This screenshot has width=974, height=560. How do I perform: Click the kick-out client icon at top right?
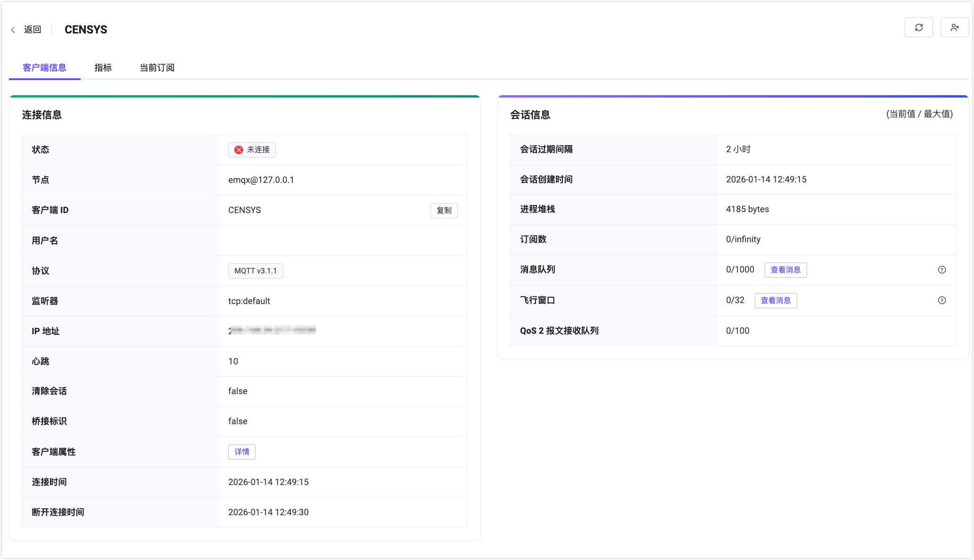(x=955, y=27)
